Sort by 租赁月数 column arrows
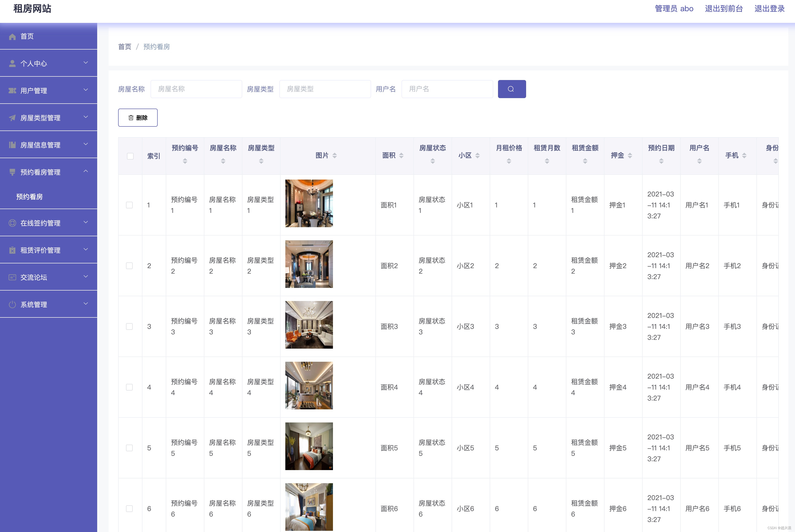This screenshot has height=532, width=795. (547, 161)
